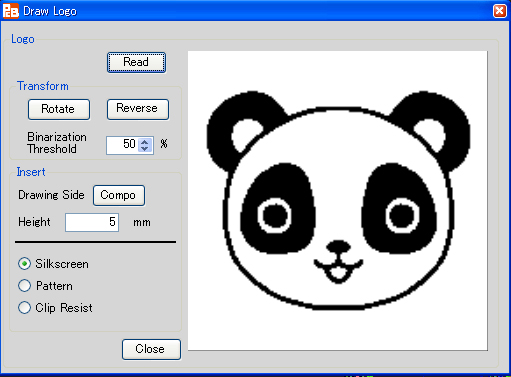Viewport: 511px width, 377px height.
Task: Click the Read button to load a logo
Action: click(x=136, y=62)
